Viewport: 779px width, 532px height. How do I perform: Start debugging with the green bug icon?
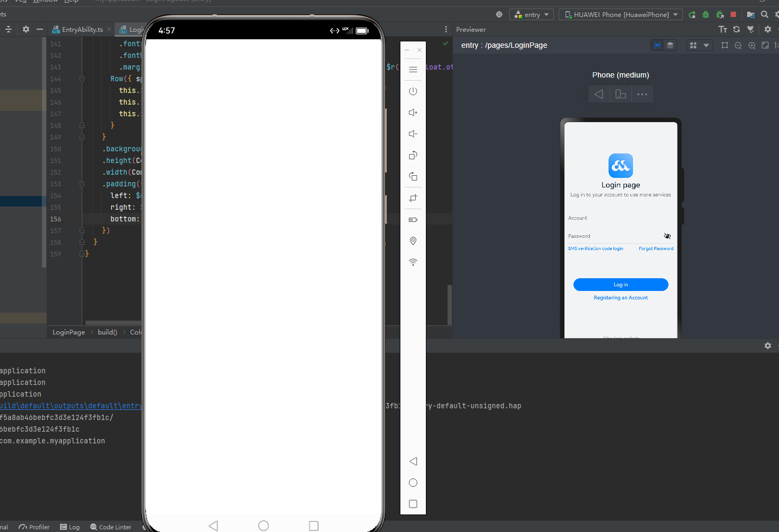pyautogui.click(x=706, y=15)
